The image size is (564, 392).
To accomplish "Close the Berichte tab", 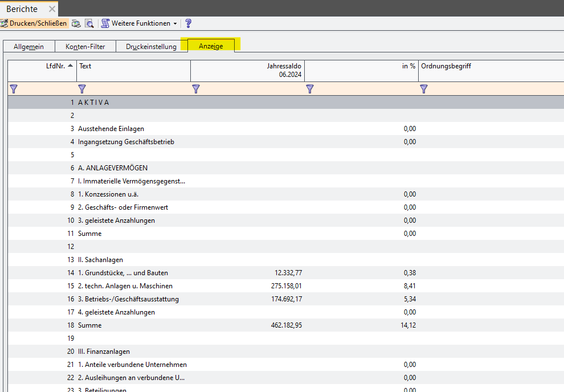I will [x=52, y=9].
